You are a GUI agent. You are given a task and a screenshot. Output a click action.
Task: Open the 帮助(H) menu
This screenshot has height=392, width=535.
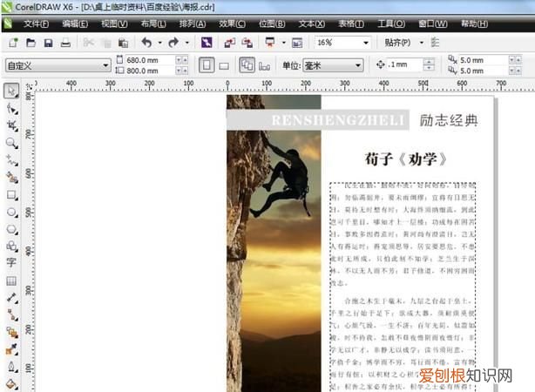474,24
